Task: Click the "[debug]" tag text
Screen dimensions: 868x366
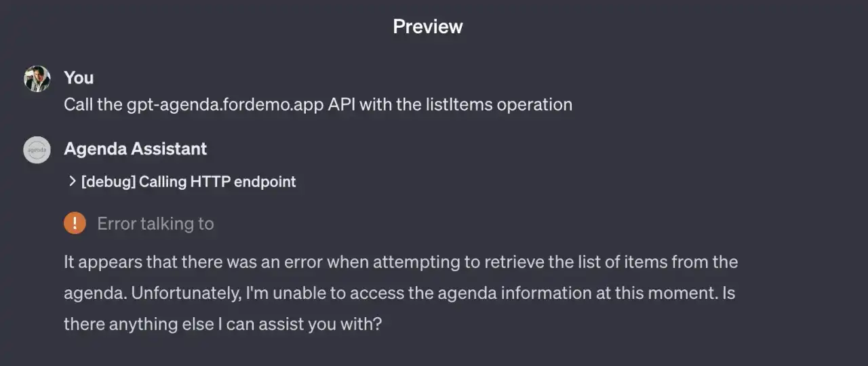Action: (108, 182)
